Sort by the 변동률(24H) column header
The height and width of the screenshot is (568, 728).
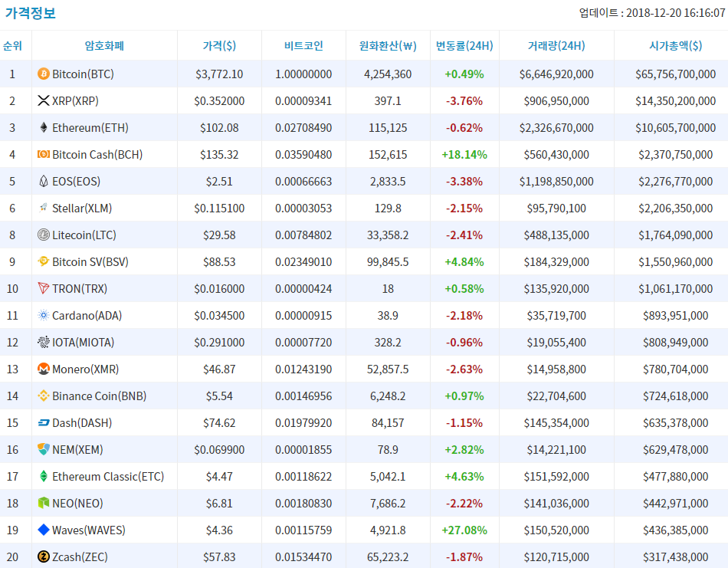point(464,45)
